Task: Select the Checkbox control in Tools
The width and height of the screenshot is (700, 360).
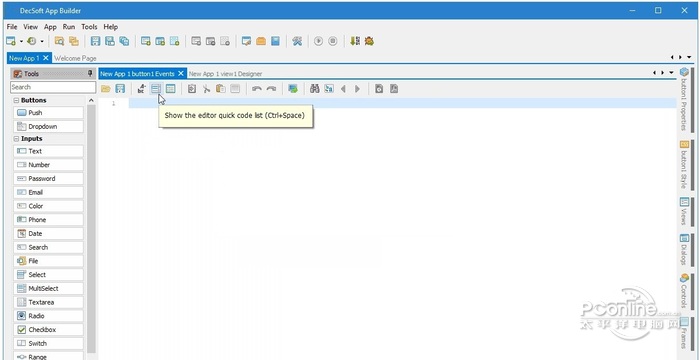Action: pyautogui.click(x=49, y=330)
